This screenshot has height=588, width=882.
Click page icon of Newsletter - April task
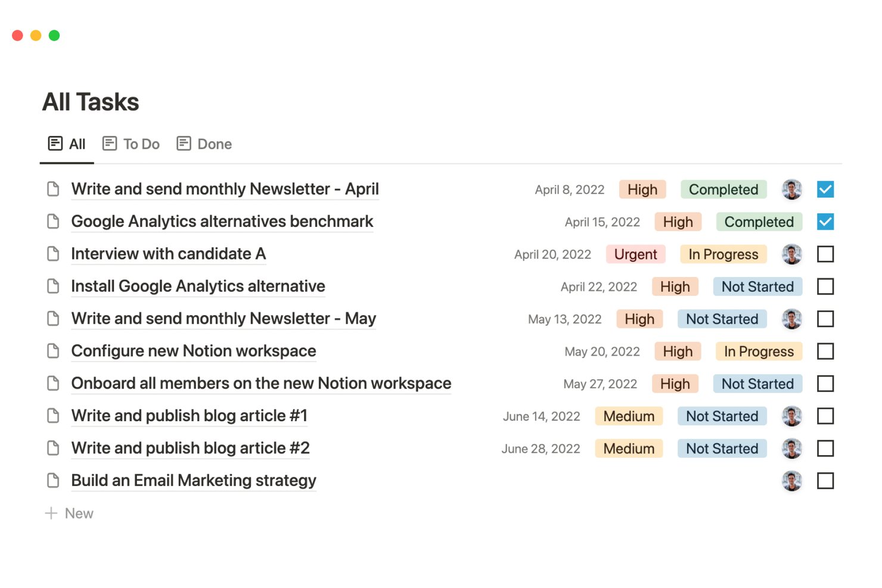coord(53,189)
